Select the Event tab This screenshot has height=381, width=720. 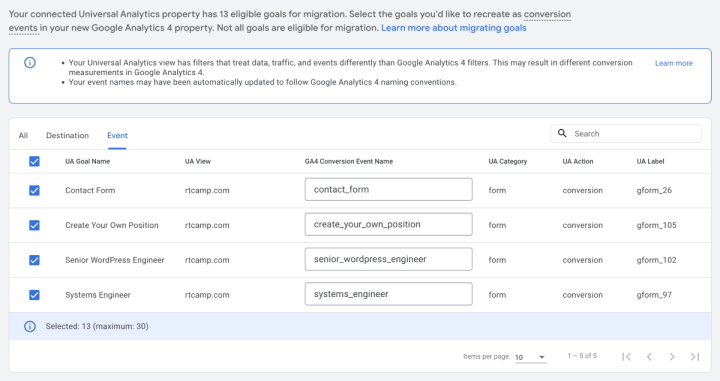click(x=118, y=135)
